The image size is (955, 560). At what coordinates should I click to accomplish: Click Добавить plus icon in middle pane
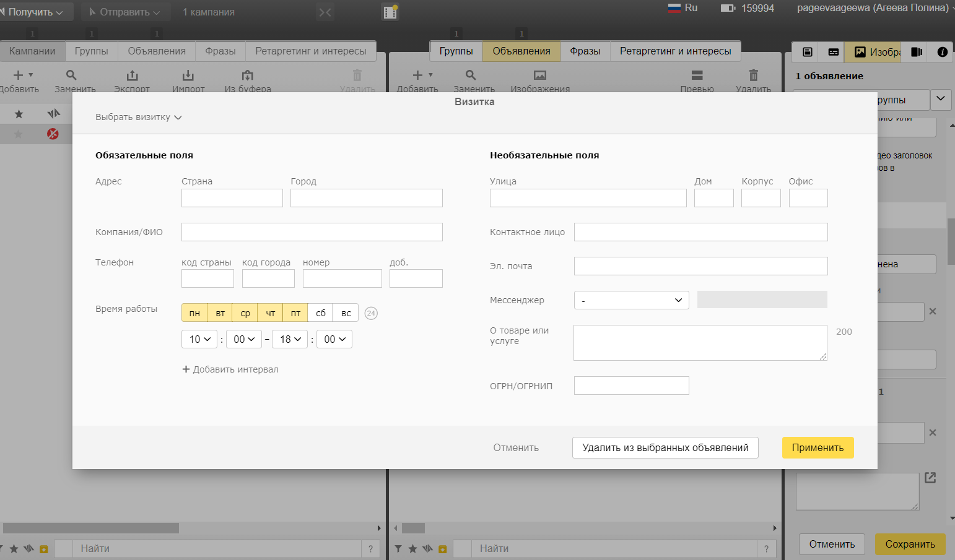pos(417,75)
